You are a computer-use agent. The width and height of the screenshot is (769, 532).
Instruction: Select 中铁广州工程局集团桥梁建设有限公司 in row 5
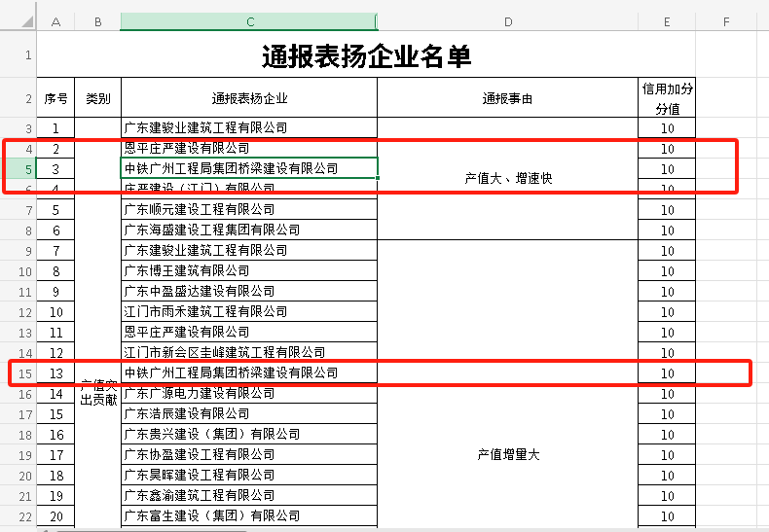(249, 168)
